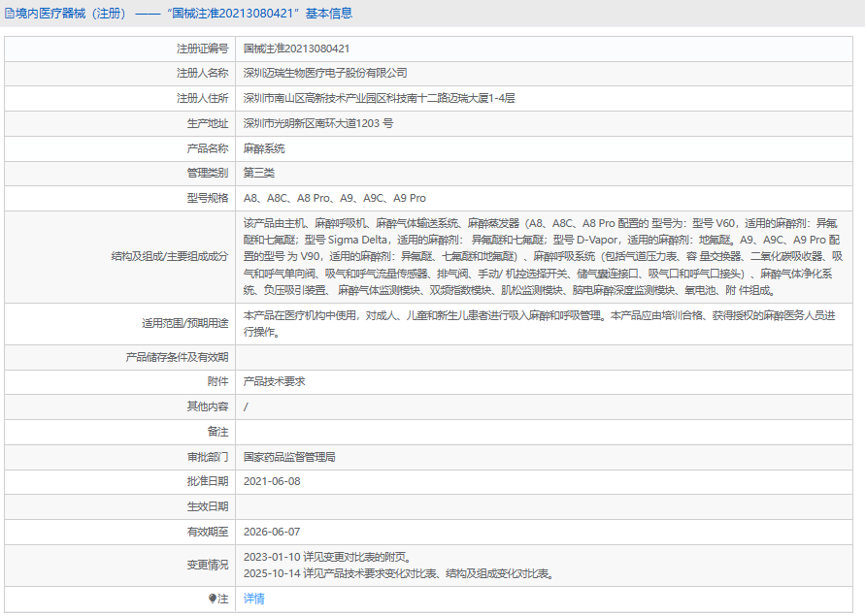
Task: Click the 产品储存条件及有效期 label
Action: tap(177, 357)
